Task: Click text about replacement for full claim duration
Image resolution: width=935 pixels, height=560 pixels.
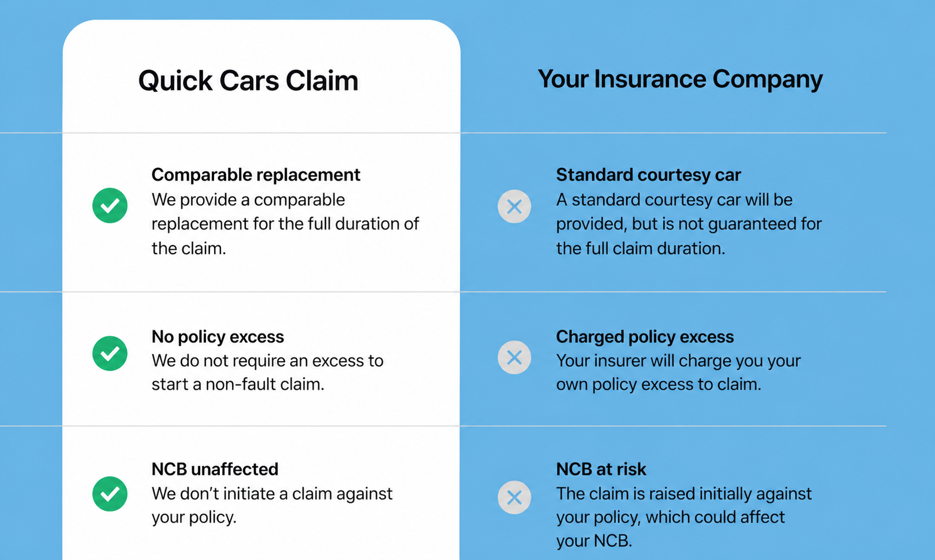Action: click(285, 224)
